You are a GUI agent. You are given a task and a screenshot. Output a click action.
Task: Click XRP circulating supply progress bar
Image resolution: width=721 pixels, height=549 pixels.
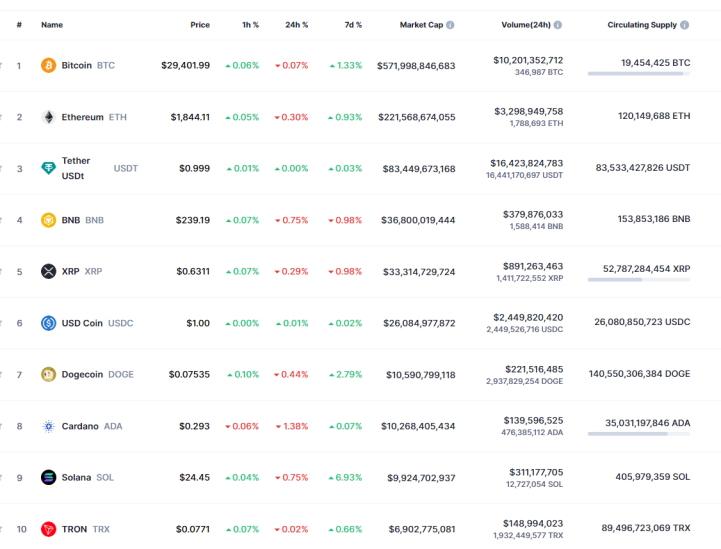coord(639,280)
